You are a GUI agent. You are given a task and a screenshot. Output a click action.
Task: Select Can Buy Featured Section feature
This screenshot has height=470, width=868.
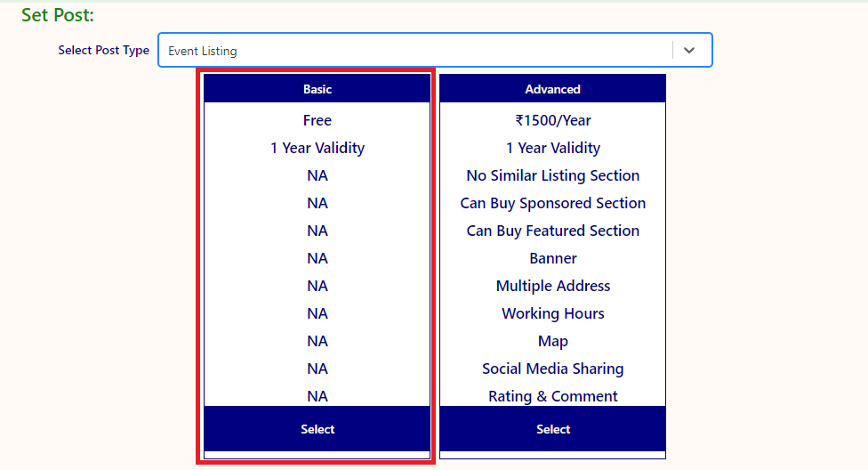[552, 231]
